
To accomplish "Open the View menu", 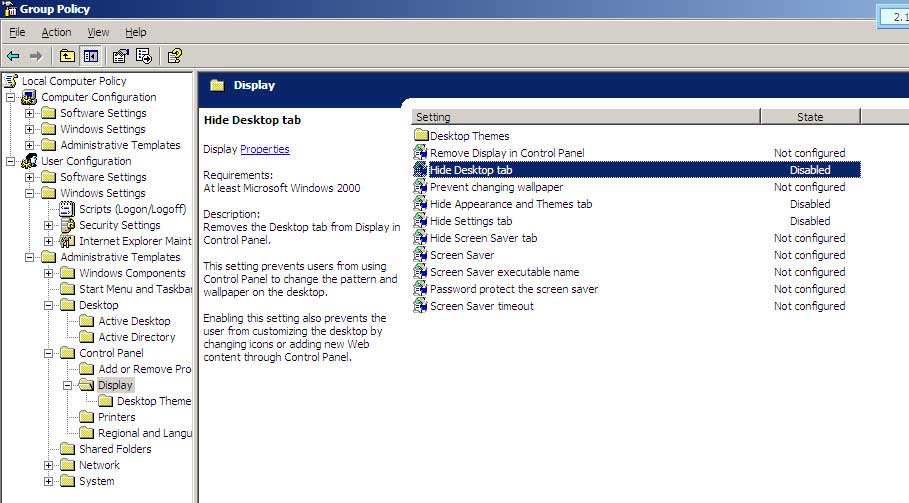I will (98, 33).
